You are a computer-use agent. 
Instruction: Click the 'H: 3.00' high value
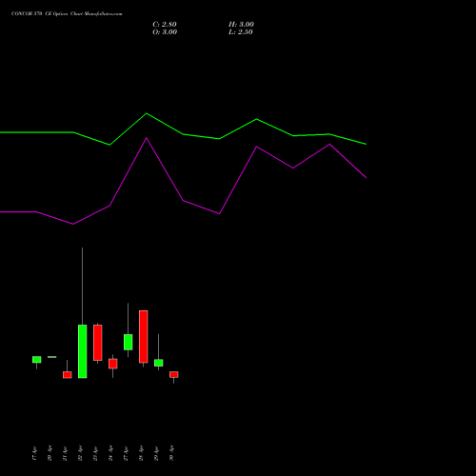point(241,25)
